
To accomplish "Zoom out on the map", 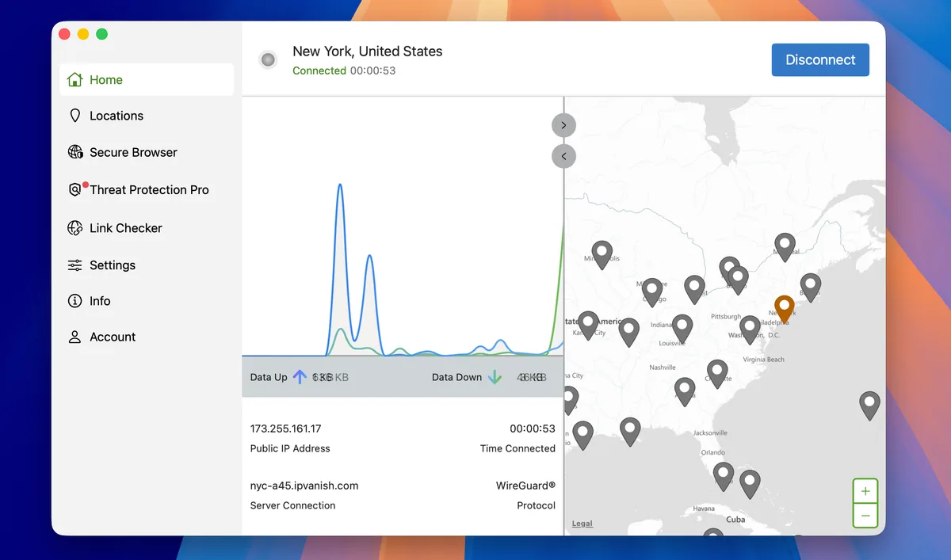I will pyautogui.click(x=865, y=516).
